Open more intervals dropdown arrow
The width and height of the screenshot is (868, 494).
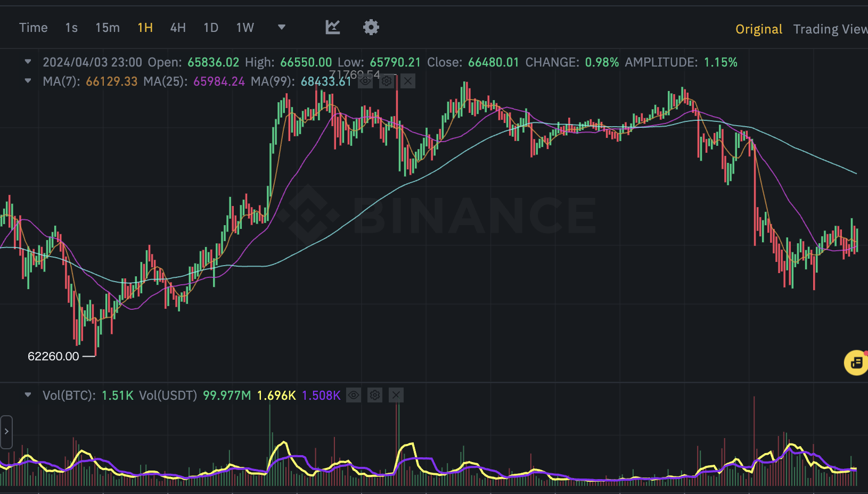(x=282, y=27)
